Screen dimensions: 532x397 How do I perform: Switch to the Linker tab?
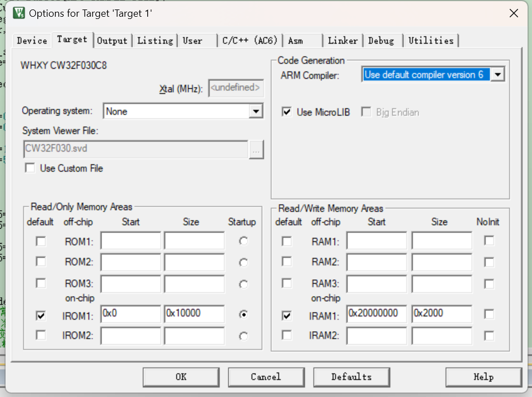(343, 41)
